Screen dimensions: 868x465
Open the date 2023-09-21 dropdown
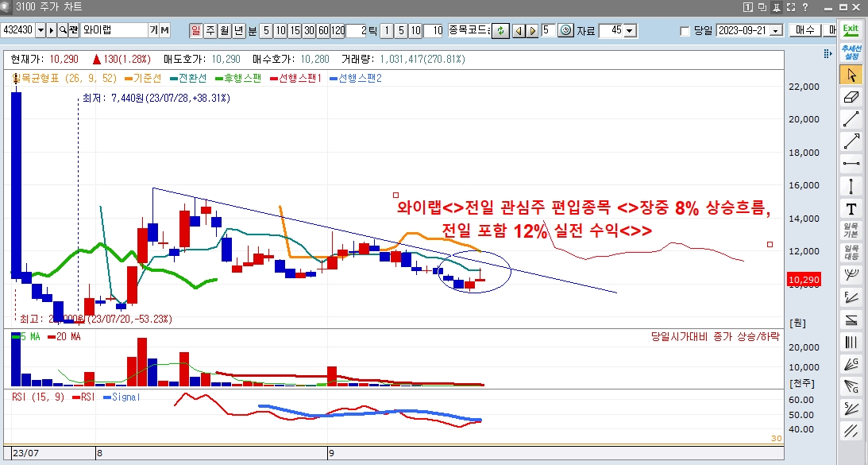[776, 30]
